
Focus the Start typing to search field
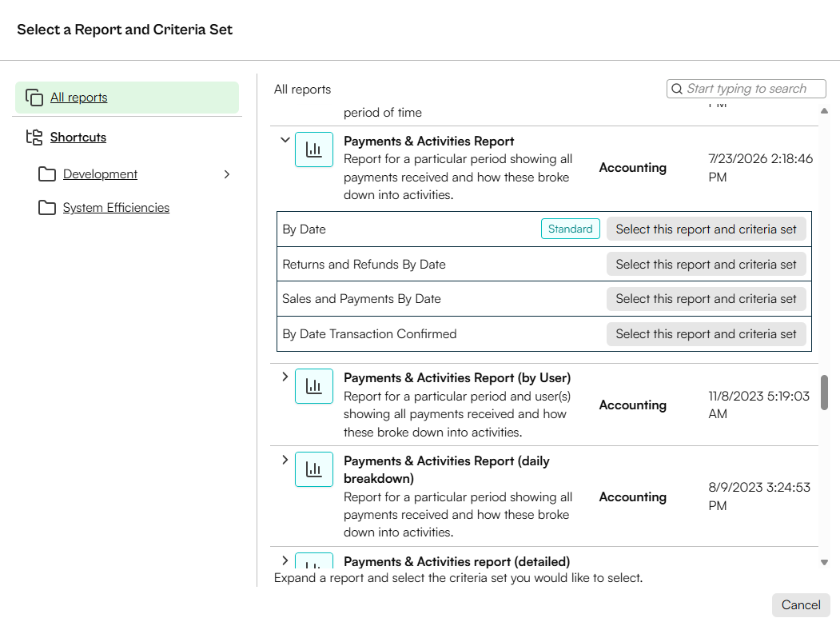[x=746, y=89]
